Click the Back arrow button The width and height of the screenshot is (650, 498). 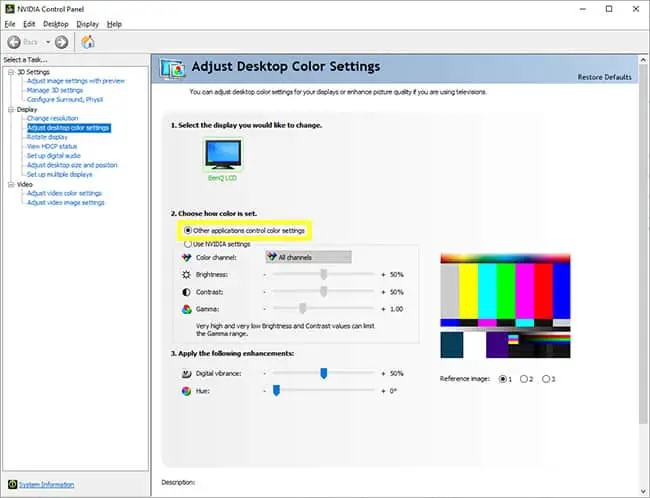(x=16, y=42)
